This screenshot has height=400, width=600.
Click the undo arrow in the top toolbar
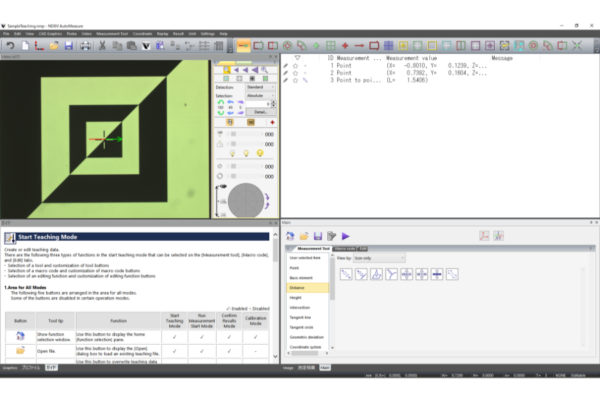pos(10,46)
